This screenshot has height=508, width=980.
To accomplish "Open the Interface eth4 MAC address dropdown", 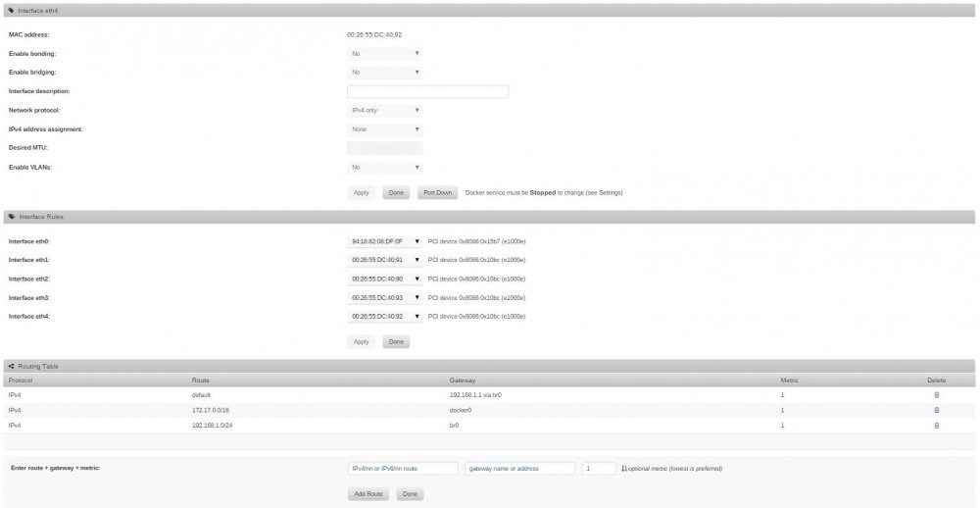I will 385,317.
